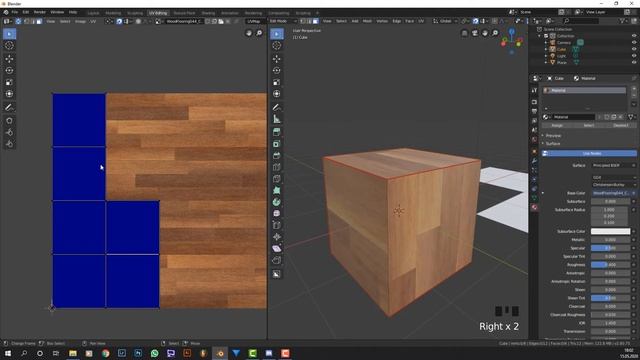This screenshot has width=640, height=360.
Task: Select the Inset Faces tool
Action: (x=277, y=144)
